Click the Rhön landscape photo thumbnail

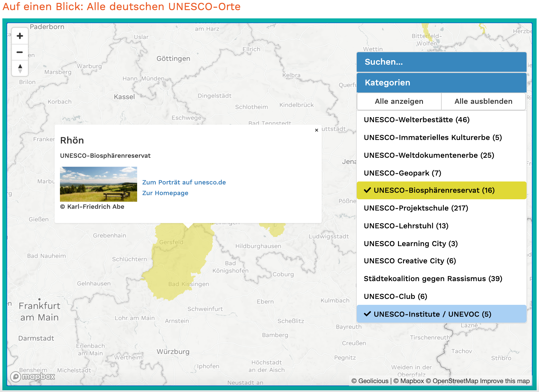[x=99, y=184]
